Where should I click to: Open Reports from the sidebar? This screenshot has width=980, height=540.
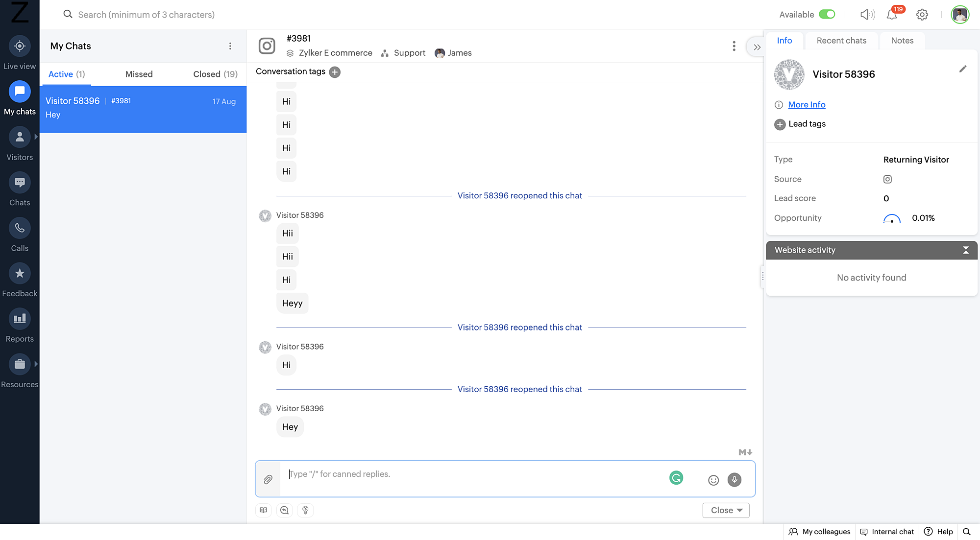tap(20, 319)
